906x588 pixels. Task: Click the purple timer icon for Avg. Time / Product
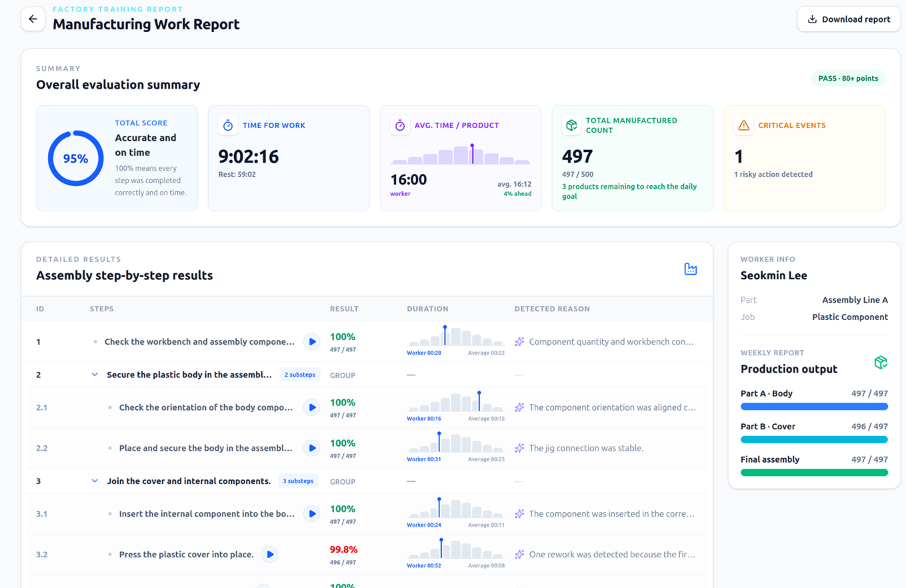(x=400, y=125)
